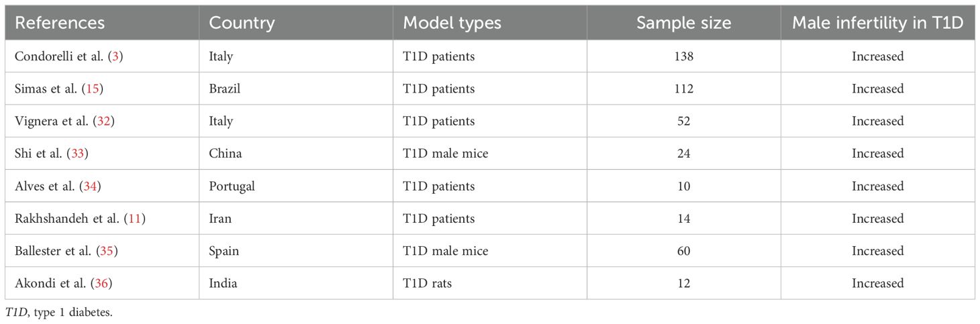Open citation link 34 for Alves
The image size is (980, 324).
point(89,186)
